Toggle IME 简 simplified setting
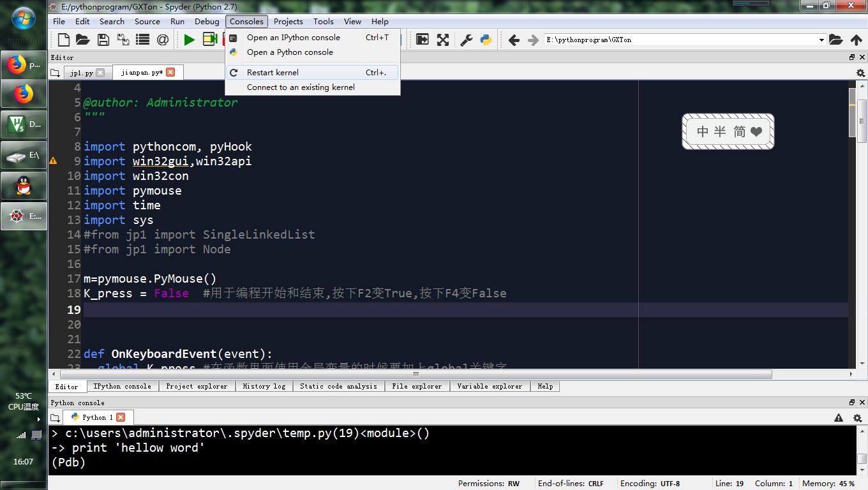The height and width of the screenshot is (490, 868). (739, 131)
